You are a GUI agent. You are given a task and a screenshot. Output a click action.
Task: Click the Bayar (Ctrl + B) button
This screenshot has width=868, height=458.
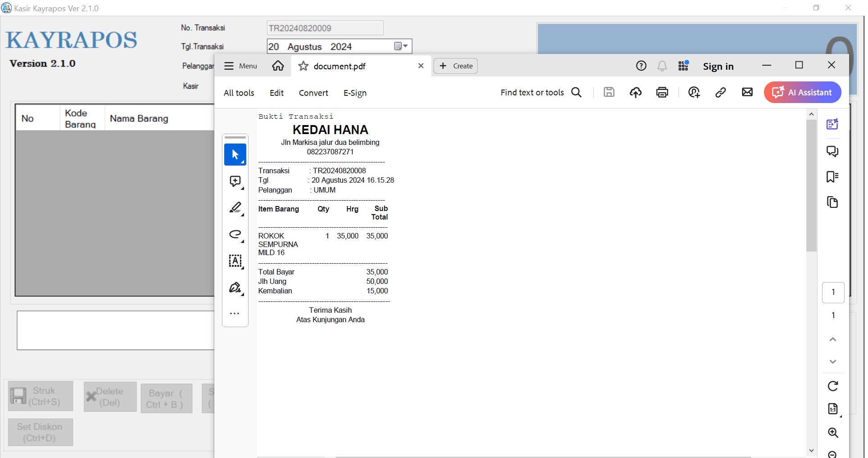coord(166,399)
